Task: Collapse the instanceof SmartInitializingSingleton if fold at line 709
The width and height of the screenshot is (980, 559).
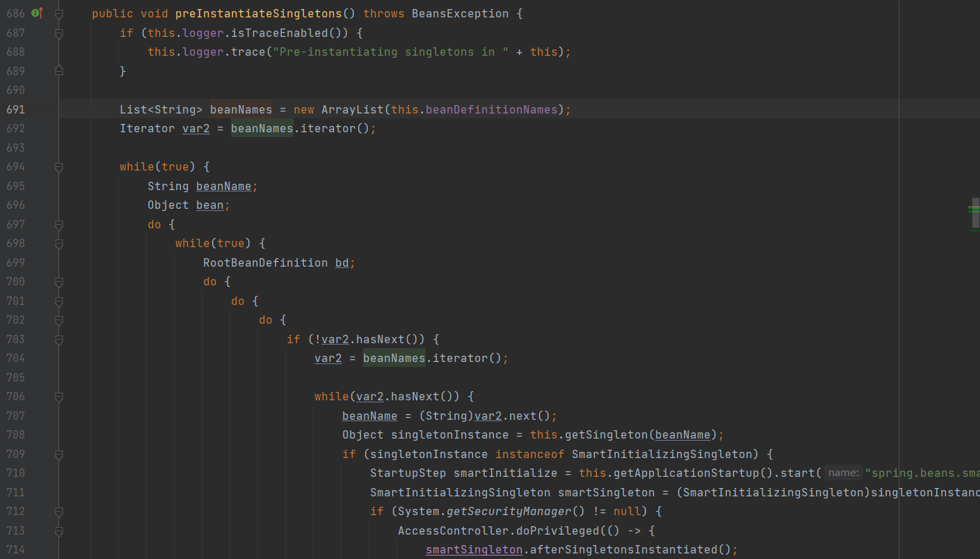Action: 58,454
